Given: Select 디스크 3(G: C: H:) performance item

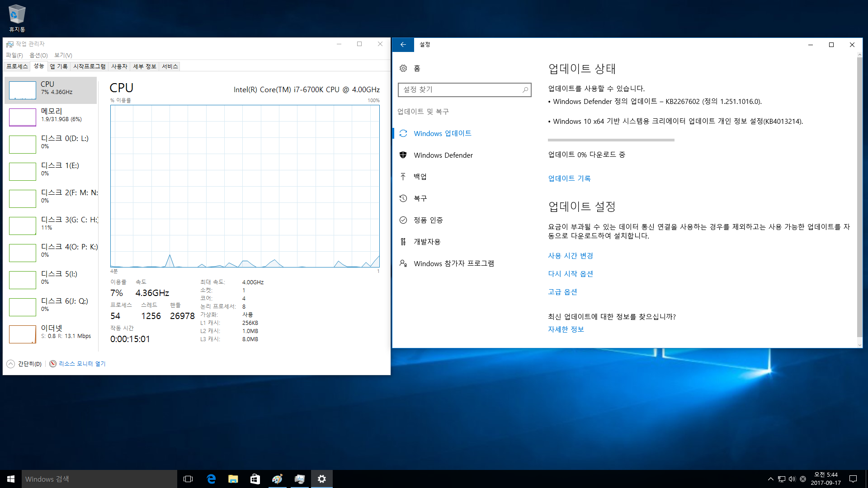Looking at the screenshot, I should coord(51,225).
